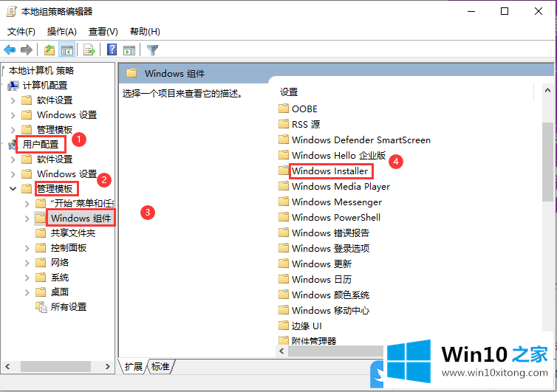Expand the "开始"菜单和任务栏 node
The image size is (557, 392).
coord(27,204)
